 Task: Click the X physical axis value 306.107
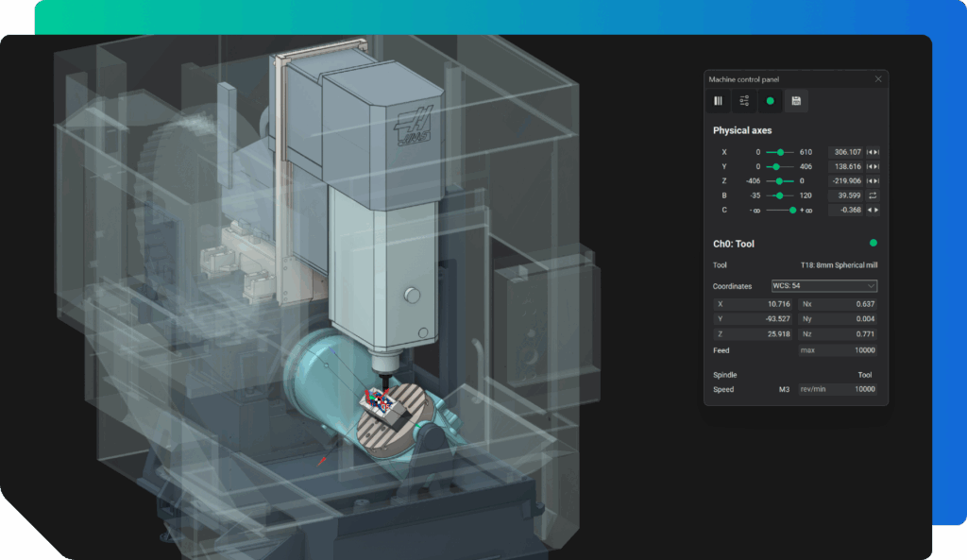pos(846,152)
